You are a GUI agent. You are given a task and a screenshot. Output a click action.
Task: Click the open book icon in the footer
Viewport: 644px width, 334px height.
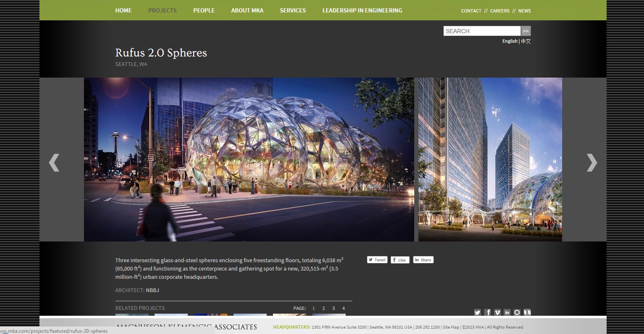527,312
